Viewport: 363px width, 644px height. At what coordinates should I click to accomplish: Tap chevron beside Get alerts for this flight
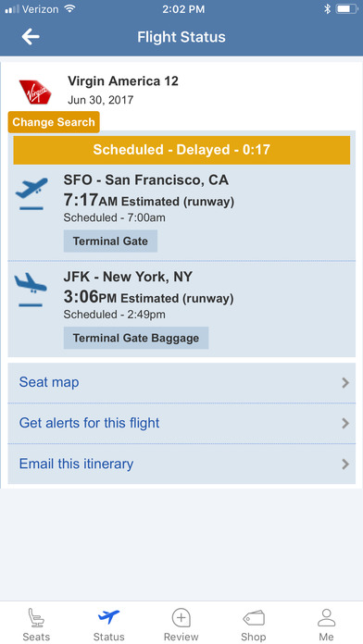click(x=345, y=424)
